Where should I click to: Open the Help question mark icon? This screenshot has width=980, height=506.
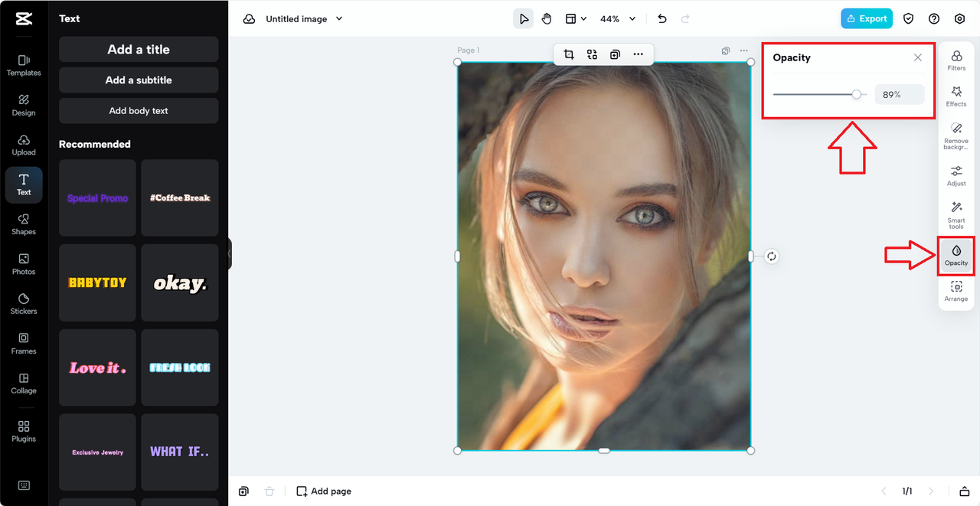(934, 19)
